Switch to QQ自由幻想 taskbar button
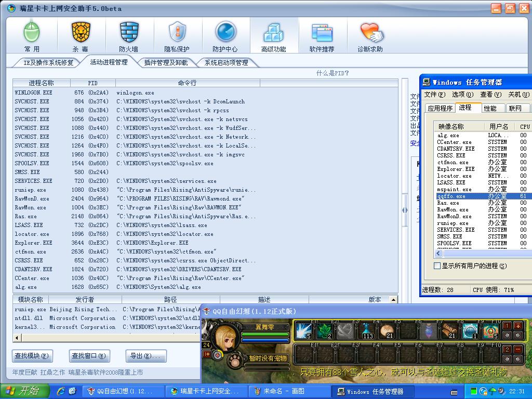 (x=124, y=391)
